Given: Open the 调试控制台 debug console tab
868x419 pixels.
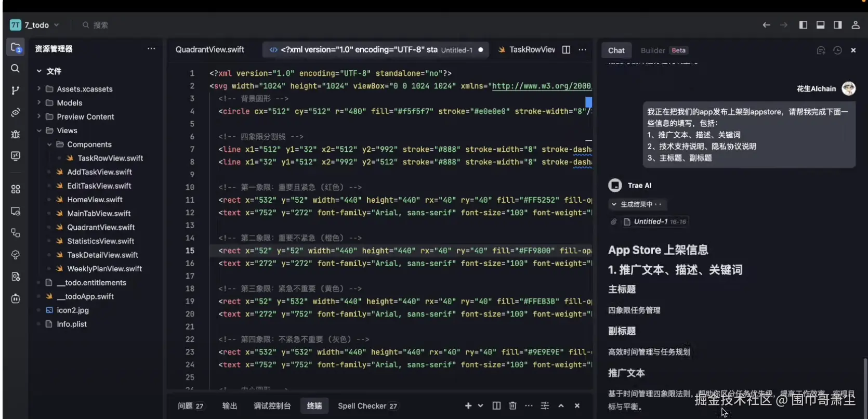Looking at the screenshot, I should tap(272, 405).
